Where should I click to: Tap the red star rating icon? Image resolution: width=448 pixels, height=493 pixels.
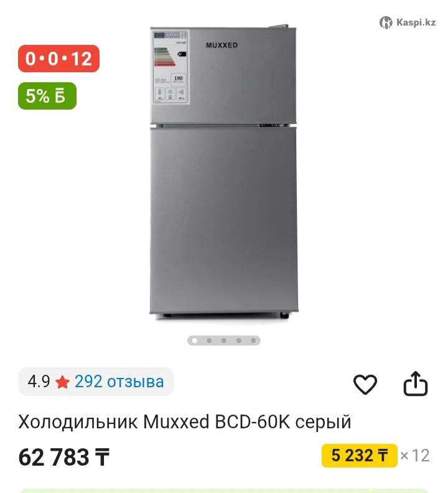62,382
